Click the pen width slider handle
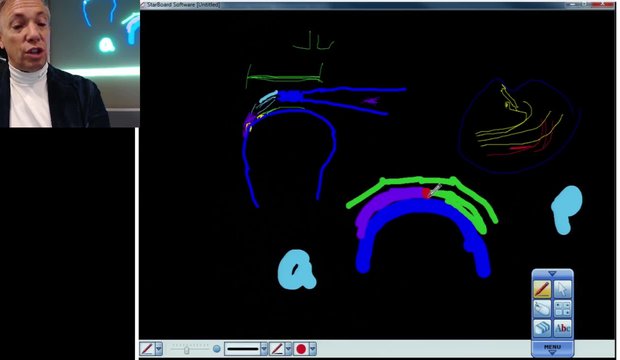The height and width of the screenshot is (360, 620). [186, 350]
